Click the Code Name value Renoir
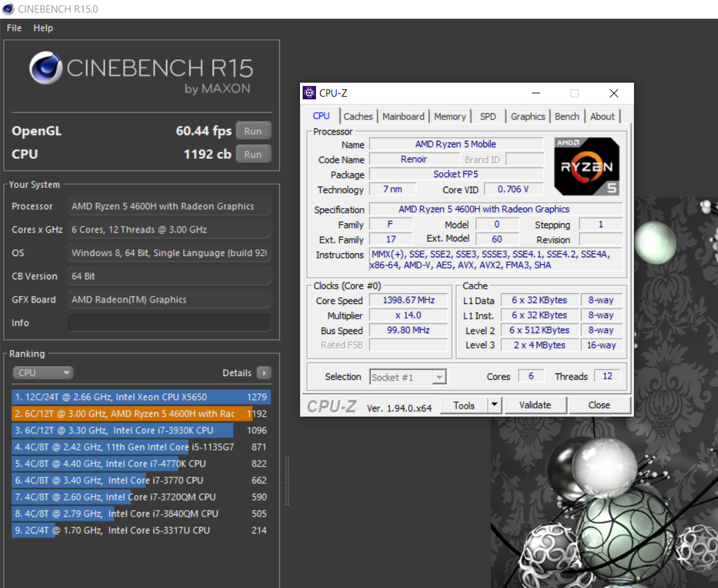This screenshot has height=588, width=718. tap(414, 159)
